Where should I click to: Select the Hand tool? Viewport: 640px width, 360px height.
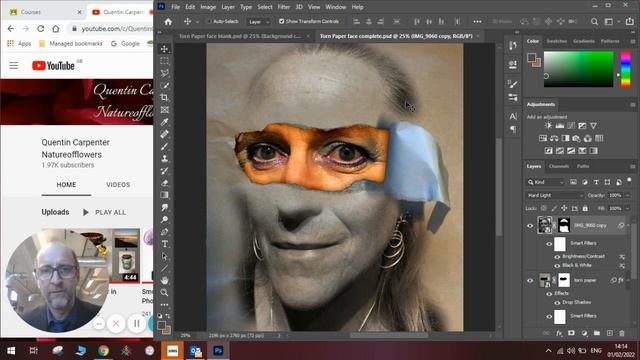164,280
